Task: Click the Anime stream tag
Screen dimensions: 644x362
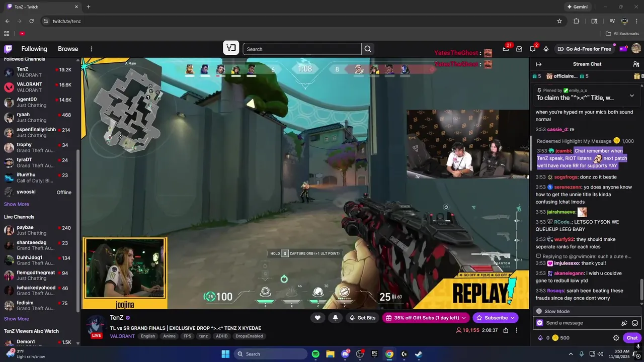Action: [169, 336]
